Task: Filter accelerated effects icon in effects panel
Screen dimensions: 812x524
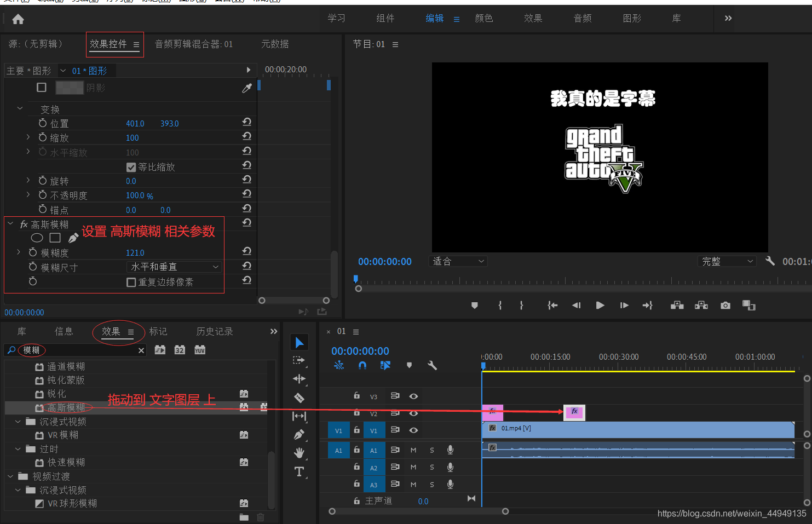Action: (160, 350)
